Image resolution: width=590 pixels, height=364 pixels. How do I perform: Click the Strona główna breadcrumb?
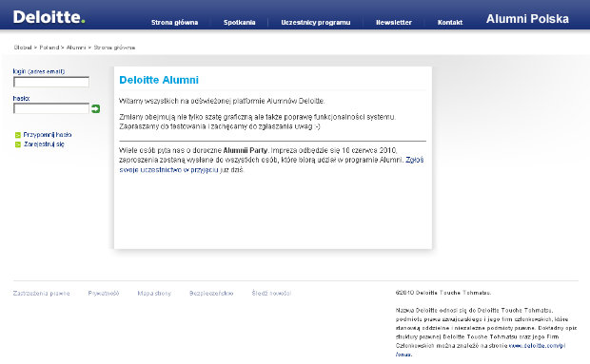click(114, 48)
